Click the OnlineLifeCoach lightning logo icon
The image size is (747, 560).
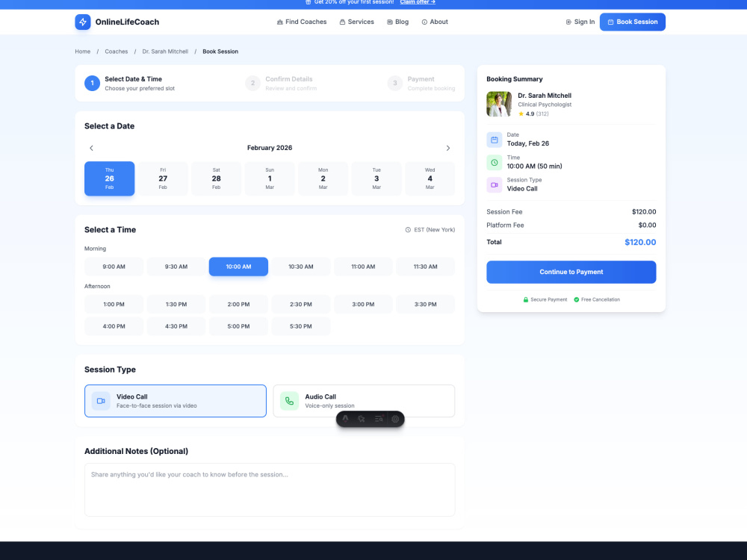(83, 22)
